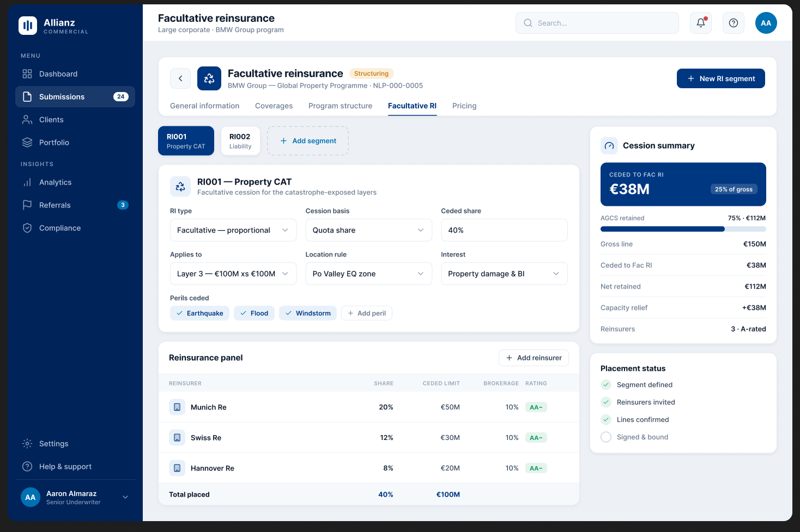Toggle the Flood peril chip
Image resolution: width=800 pixels, height=532 pixels.
point(254,313)
